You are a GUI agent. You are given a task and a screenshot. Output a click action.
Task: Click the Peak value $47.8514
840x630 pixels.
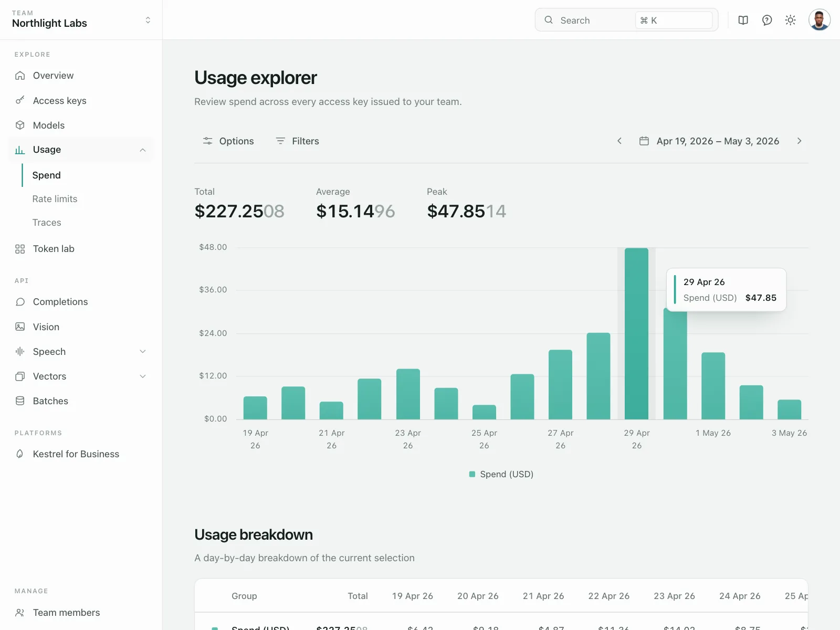pos(466,211)
